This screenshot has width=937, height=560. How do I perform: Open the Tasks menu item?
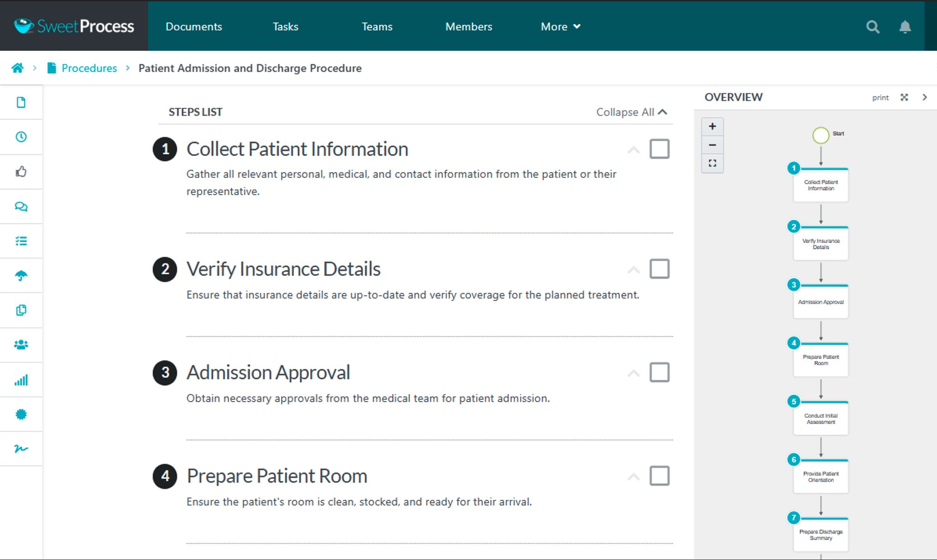coord(285,26)
